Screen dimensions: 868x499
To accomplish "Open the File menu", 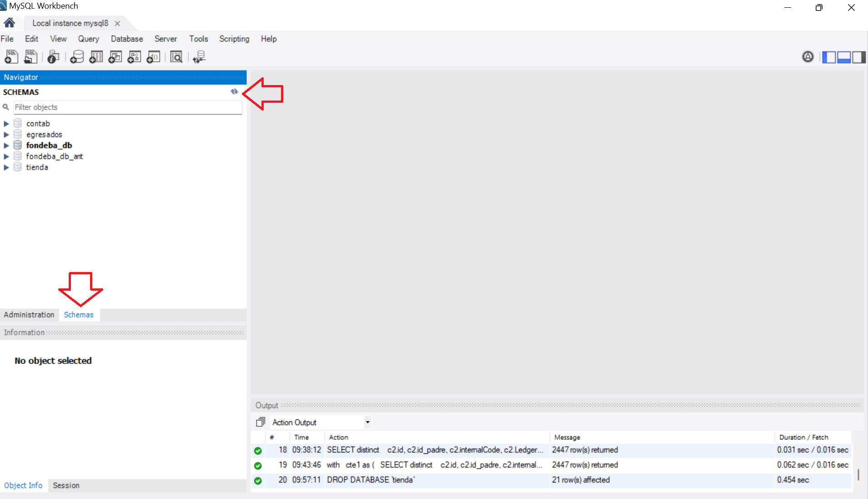I will [7, 39].
